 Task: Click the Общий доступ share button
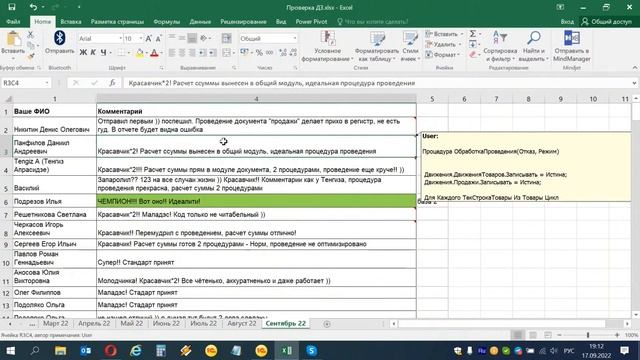(x=607, y=22)
